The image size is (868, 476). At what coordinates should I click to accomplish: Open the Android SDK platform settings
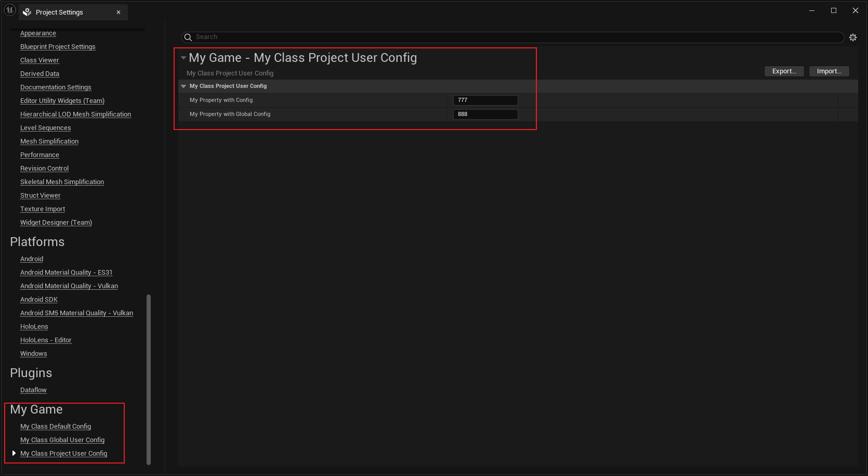[39, 300]
